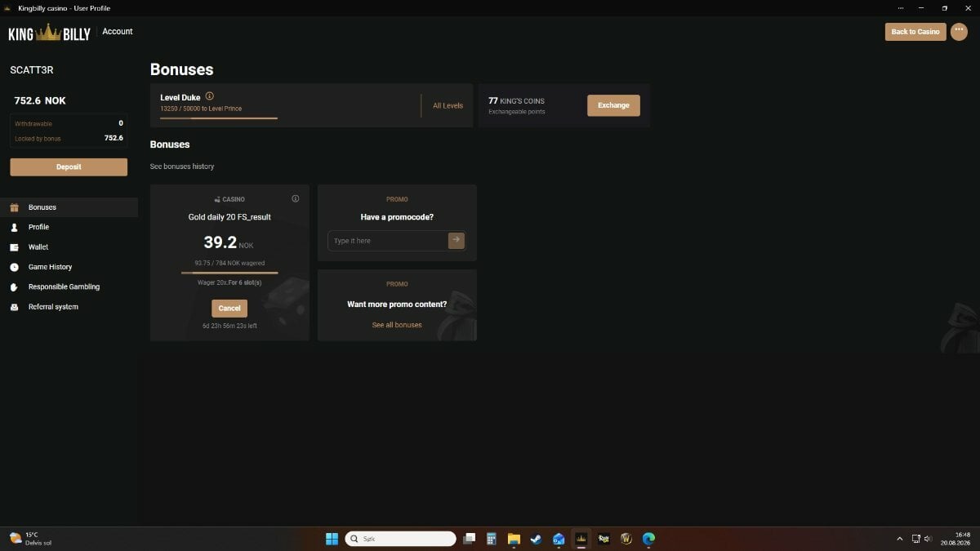The width and height of the screenshot is (980, 551).
Task: Click the Game History clock icon
Action: point(14,267)
